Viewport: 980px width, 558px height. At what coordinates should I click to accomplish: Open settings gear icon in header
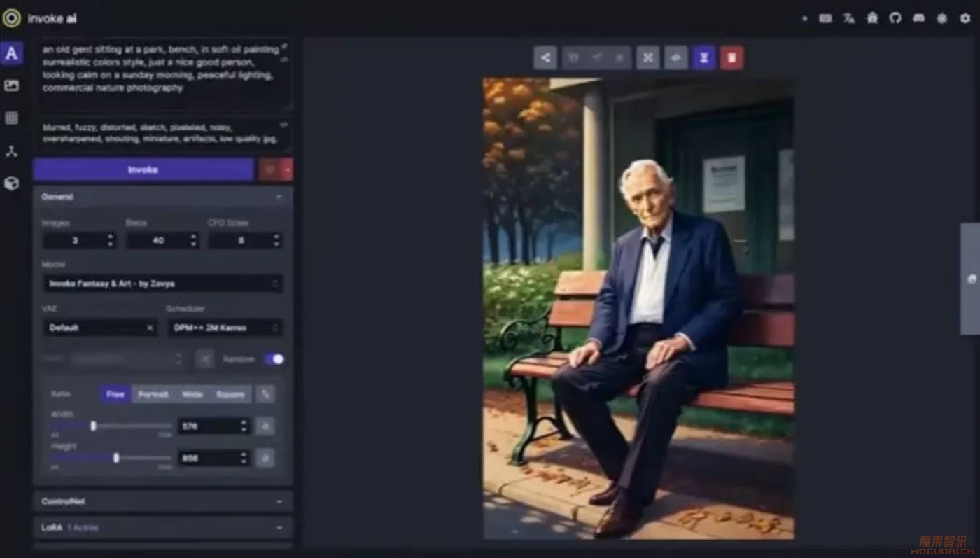click(x=965, y=18)
